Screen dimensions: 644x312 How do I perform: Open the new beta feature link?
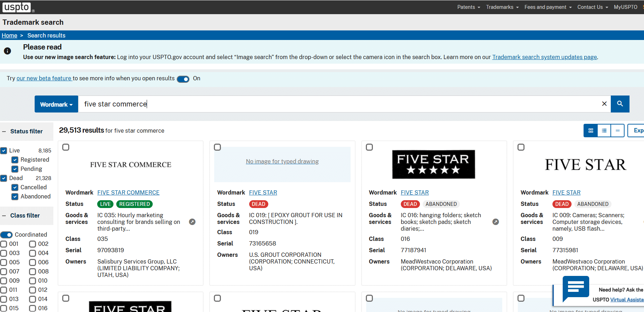pos(44,78)
